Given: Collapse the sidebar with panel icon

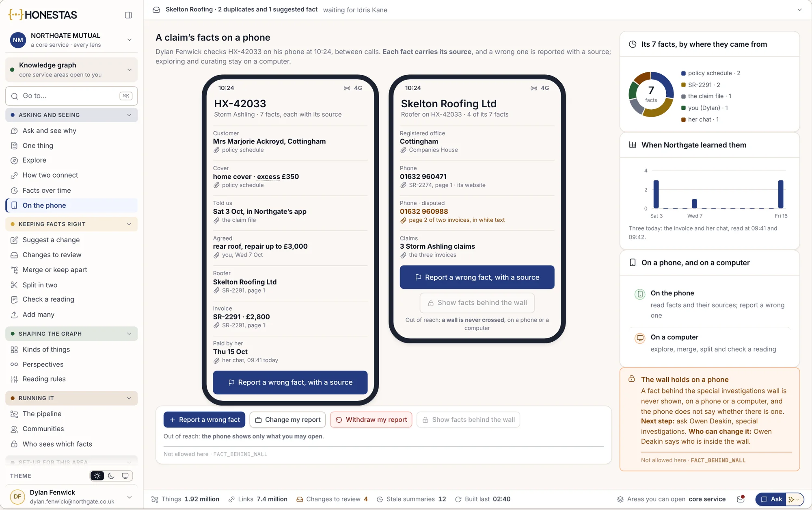Looking at the screenshot, I should pyautogui.click(x=128, y=15).
